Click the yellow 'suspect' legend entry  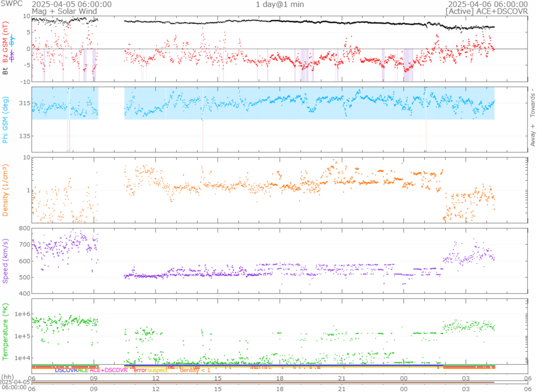157,371
